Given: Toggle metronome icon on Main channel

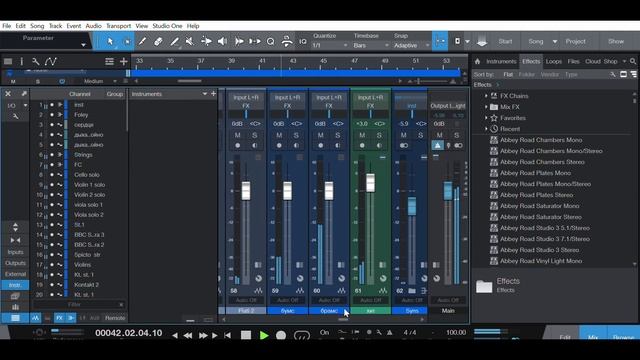Looking at the screenshot, I should (438, 145).
